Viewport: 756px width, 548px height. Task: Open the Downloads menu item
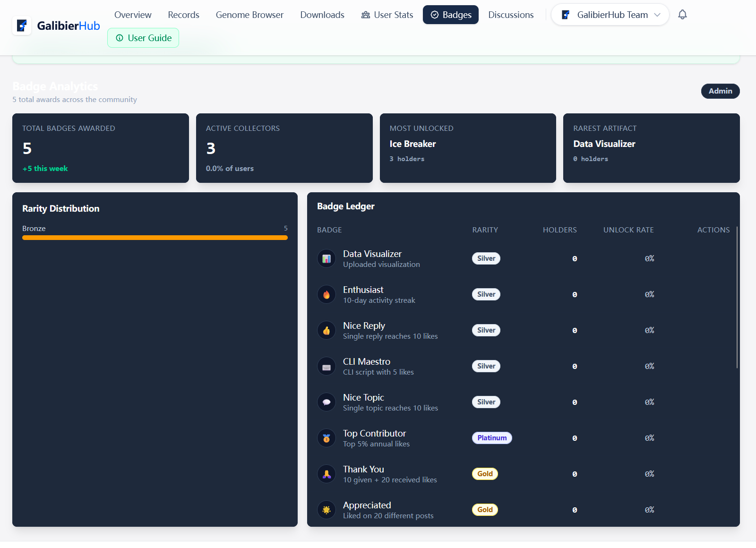coord(322,15)
